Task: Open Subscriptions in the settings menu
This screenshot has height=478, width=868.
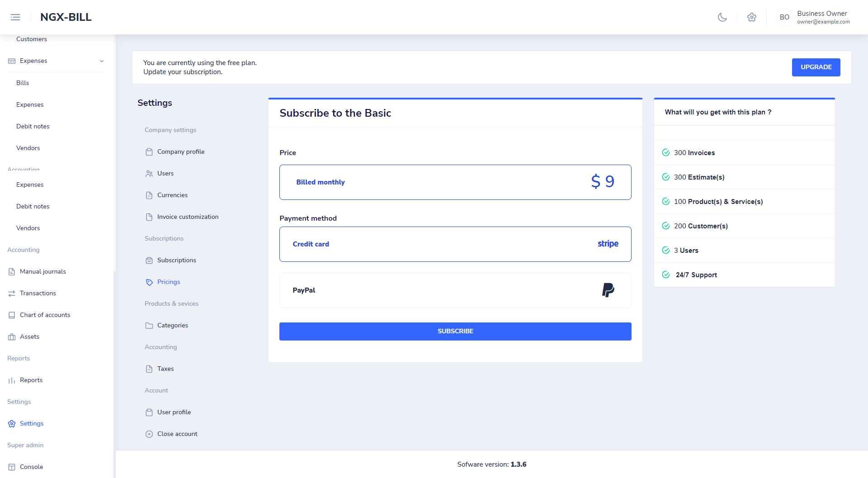Action: [x=176, y=260]
